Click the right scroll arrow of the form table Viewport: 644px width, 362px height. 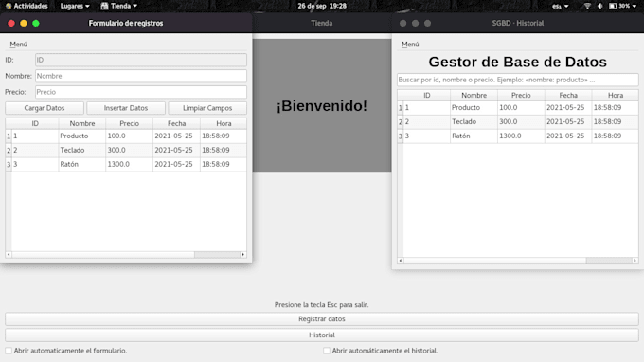click(243, 254)
